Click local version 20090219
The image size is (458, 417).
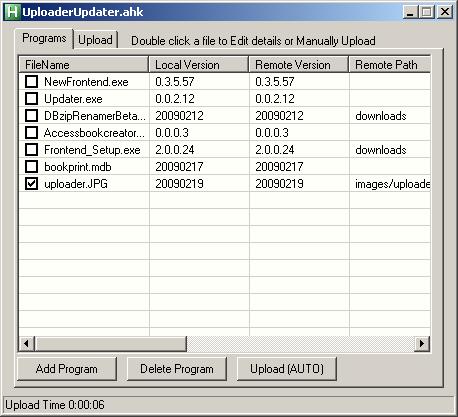point(179,184)
